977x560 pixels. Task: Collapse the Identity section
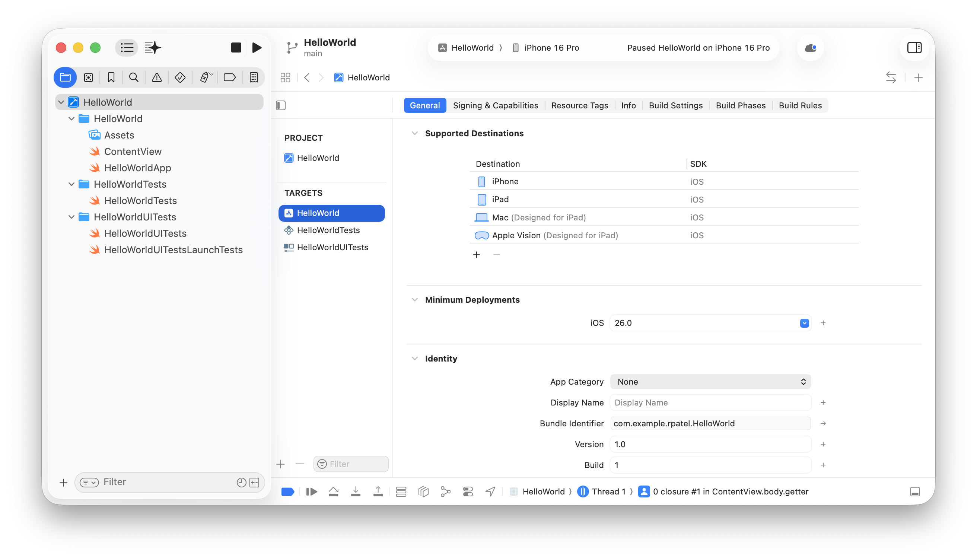[x=414, y=359]
